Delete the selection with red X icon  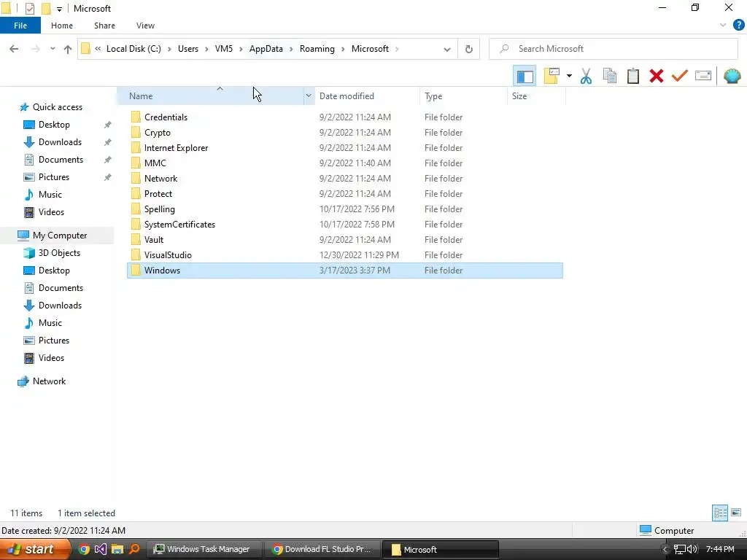coord(657,76)
